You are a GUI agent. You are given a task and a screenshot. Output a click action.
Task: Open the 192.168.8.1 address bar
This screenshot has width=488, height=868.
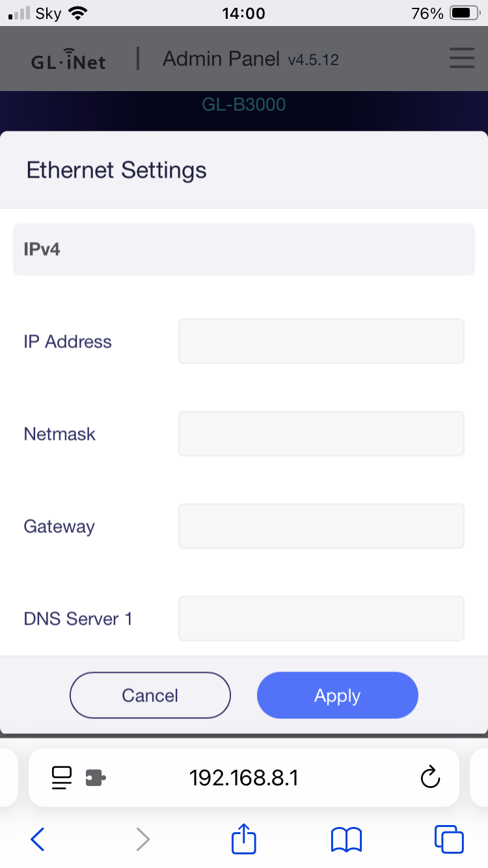click(244, 777)
